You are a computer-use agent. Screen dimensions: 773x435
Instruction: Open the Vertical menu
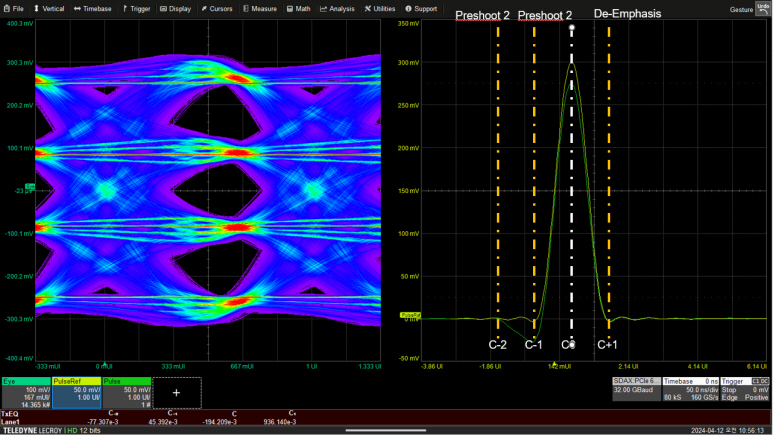(x=49, y=8)
